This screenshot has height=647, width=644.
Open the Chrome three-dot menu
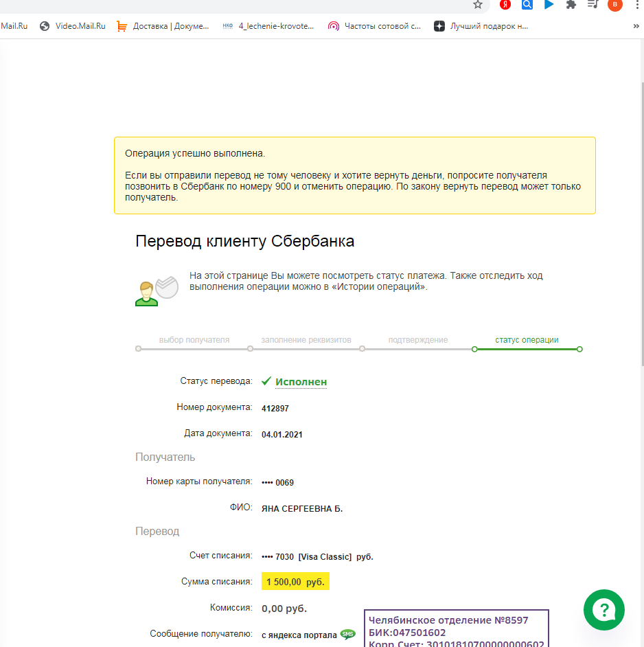(637, 5)
